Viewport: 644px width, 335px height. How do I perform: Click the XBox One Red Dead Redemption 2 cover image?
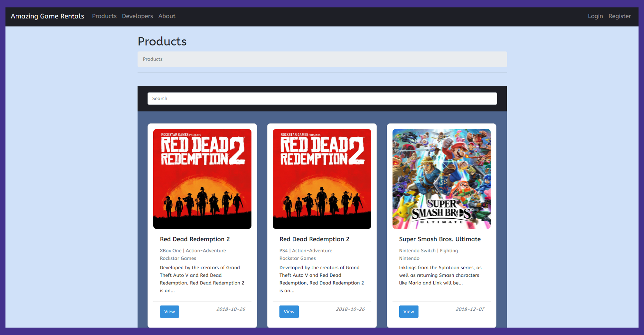tap(202, 179)
